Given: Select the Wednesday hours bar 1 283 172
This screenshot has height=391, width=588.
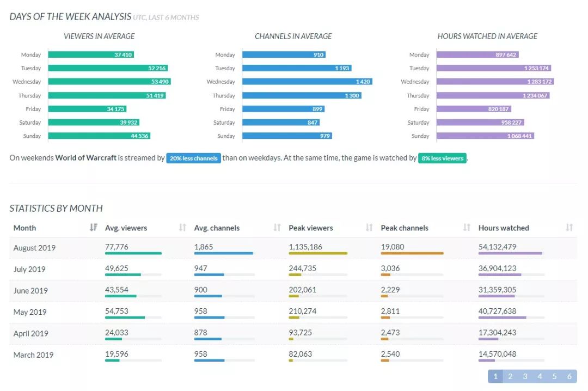Looking at the screenshot, I should [x=495, y=82].
